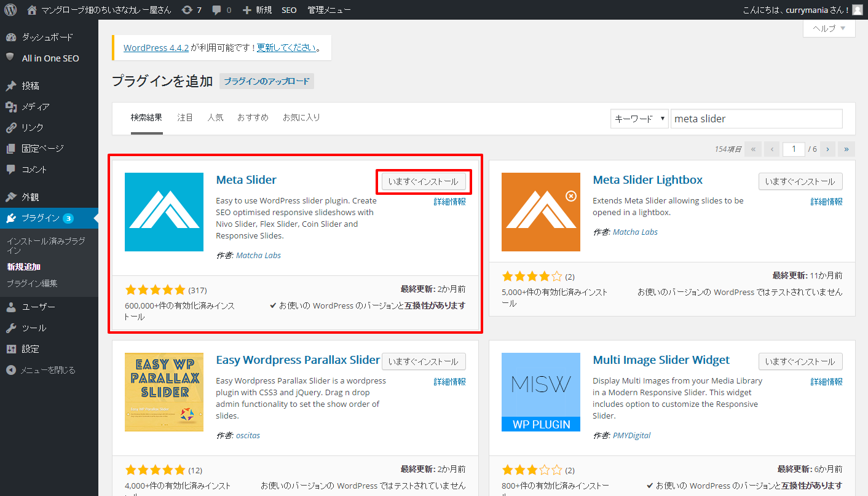Click author PMYDigital link

click(631, 435)
